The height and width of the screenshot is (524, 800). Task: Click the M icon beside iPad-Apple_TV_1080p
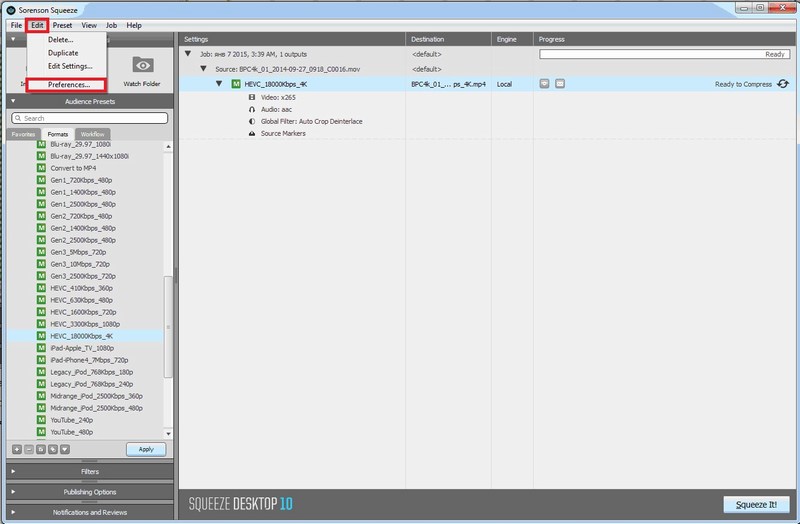pyautogui.click(x=41, y=348)
